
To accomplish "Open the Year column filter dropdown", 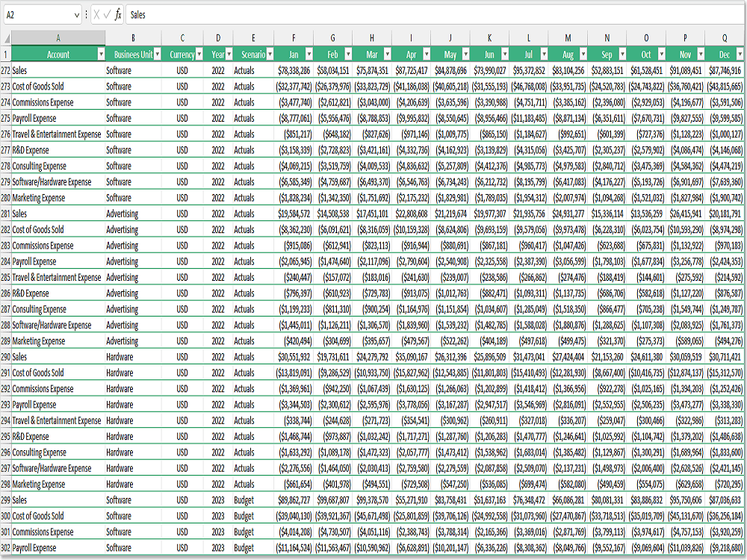I will 229,55.
